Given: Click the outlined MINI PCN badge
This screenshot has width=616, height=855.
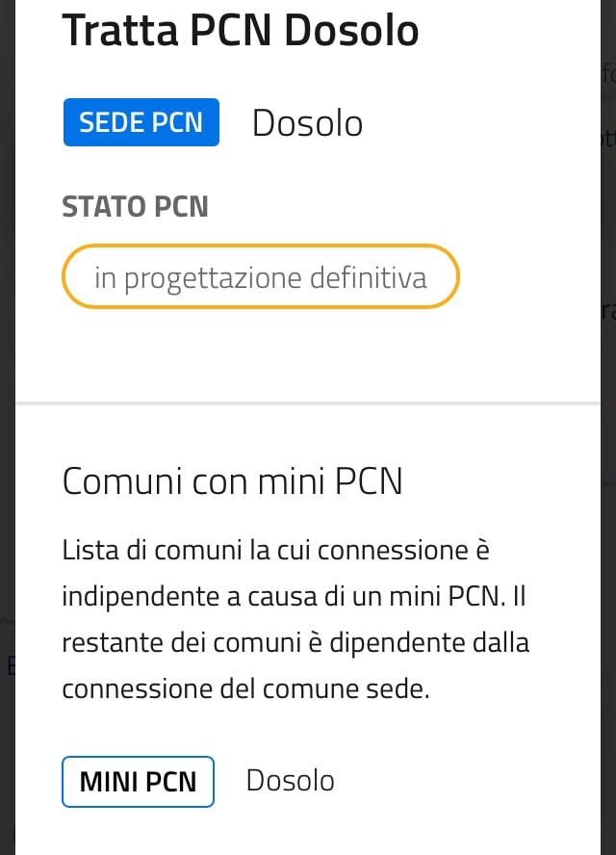Looking at the screenshot, I should point(138,781).
